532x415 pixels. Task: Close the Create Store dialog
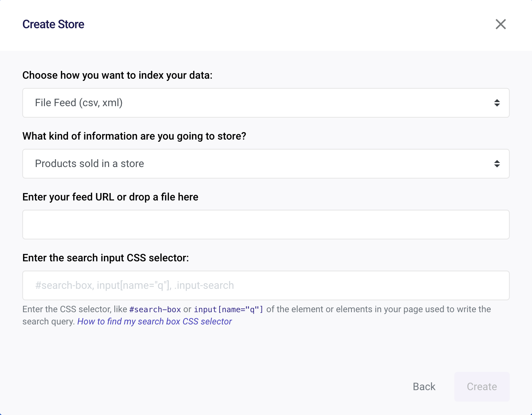500,24
